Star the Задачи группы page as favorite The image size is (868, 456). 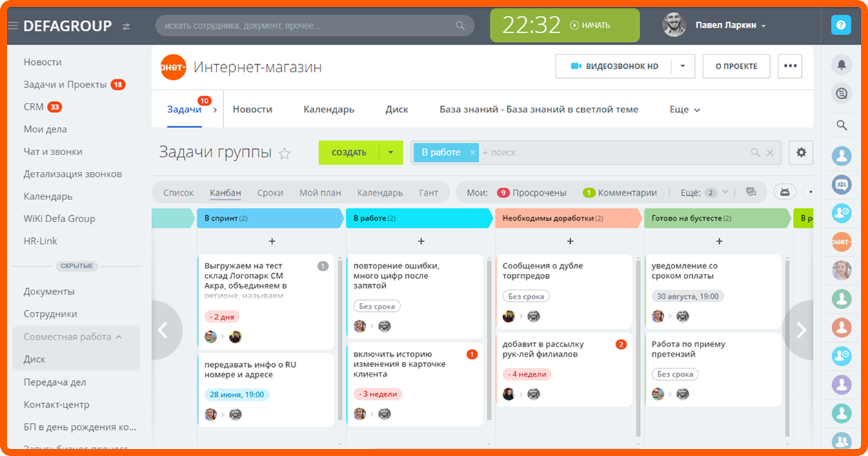(x=284, y=153)
